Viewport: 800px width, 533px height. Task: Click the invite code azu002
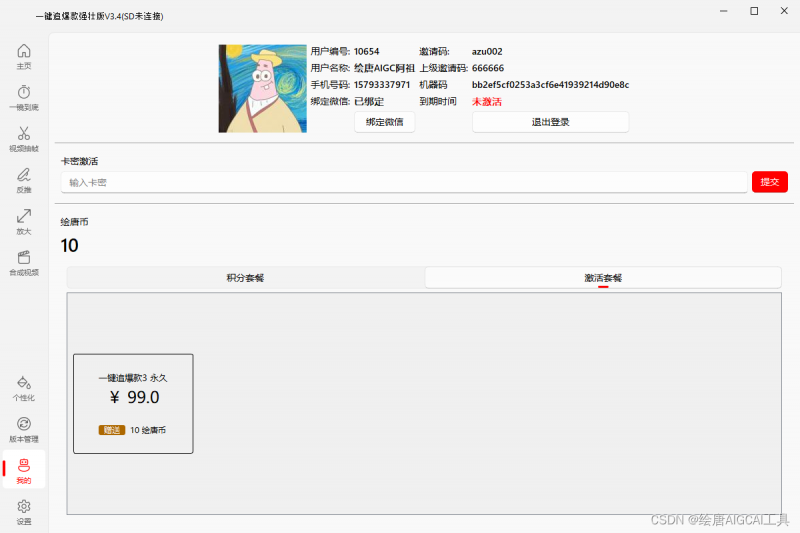[487, 52]
